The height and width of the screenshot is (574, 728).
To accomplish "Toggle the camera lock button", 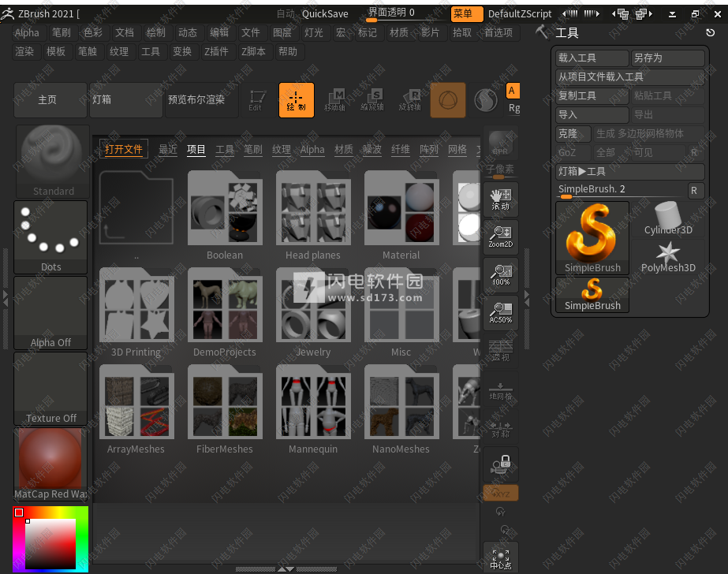I will point(501,465).
